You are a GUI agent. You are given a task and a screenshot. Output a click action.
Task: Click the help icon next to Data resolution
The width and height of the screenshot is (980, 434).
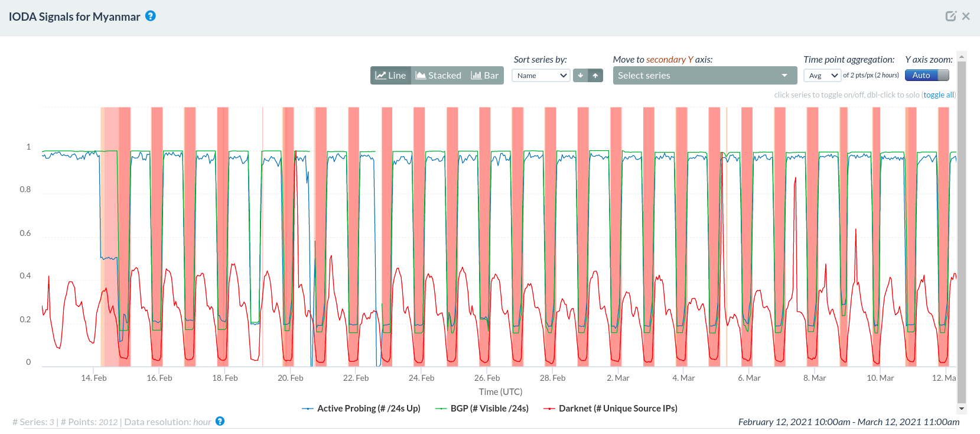pyautogui.click(x=220, y=422)
